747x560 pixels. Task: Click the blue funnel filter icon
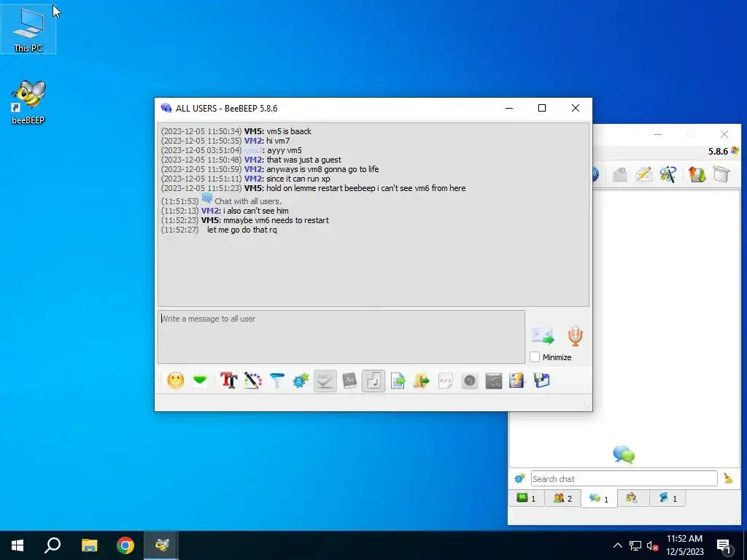pos(276,381)
